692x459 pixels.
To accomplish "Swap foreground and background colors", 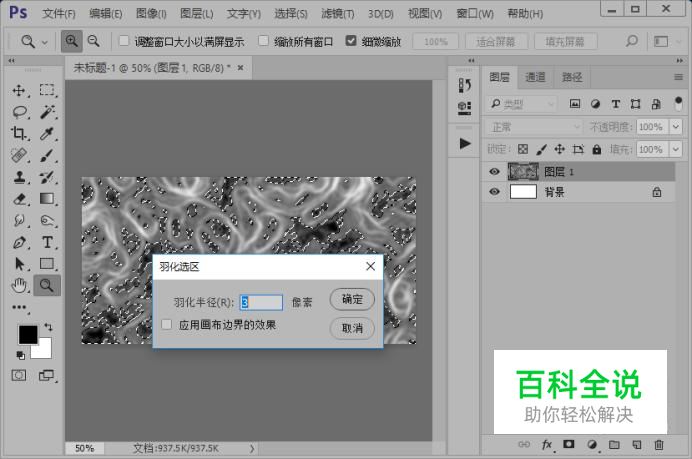I will coord(49,327).
